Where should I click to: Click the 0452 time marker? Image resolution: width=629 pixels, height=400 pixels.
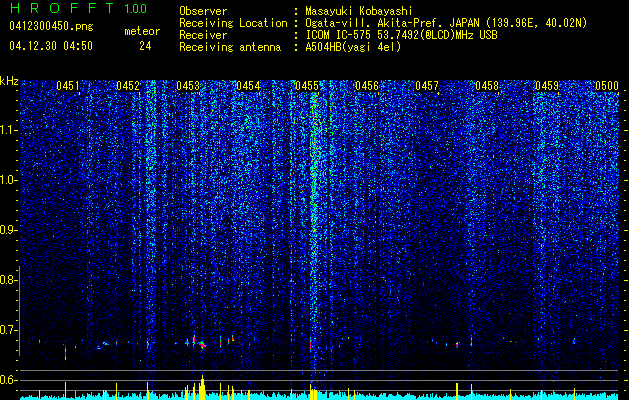[128, 86]
